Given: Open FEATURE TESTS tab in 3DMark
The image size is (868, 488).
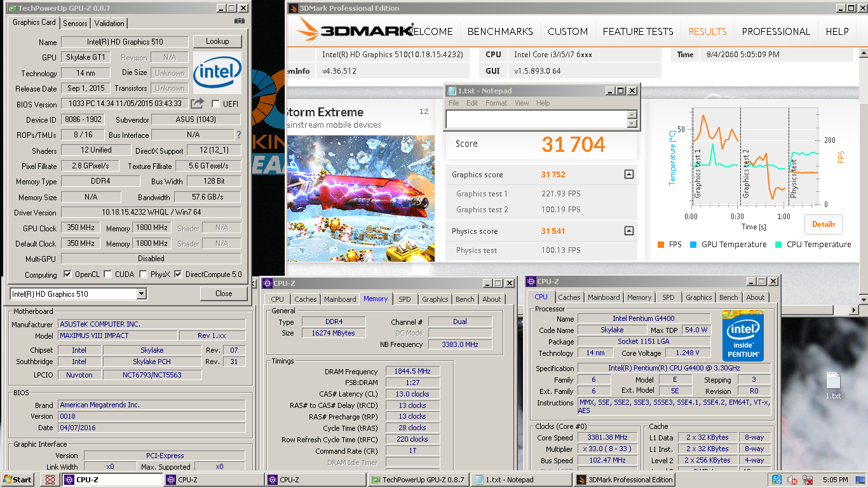Looking at the screenshot, I should click(x=638, y=32).
